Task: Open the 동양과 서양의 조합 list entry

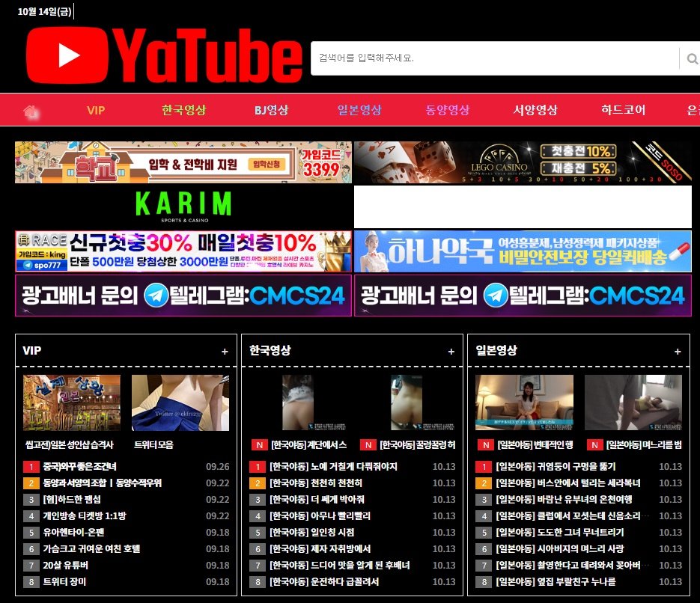Action: 103,483
